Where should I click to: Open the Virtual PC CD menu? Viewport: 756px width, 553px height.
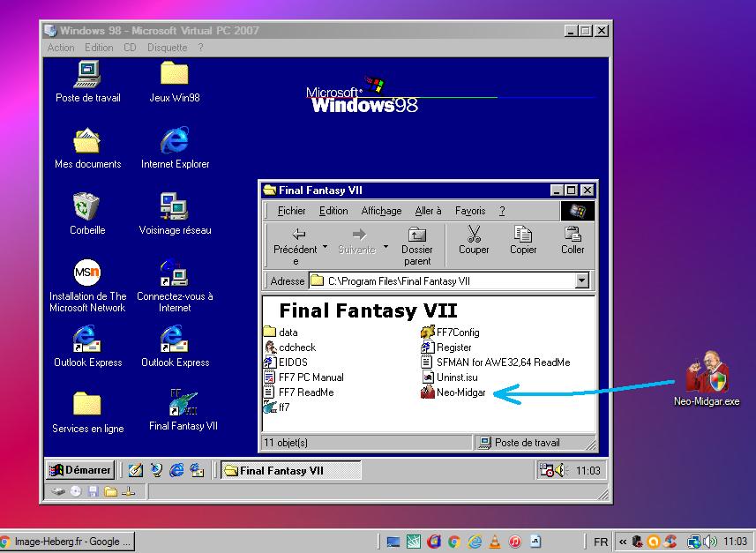click(x=130, y=48)
